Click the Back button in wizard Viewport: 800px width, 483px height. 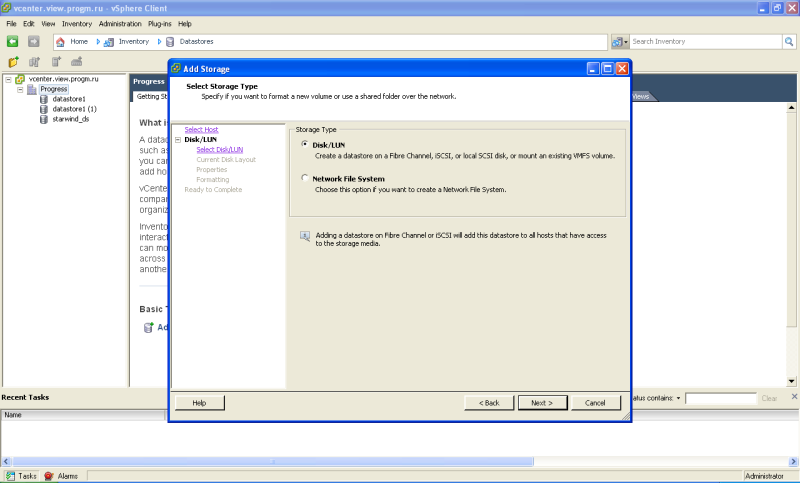tap(489, 403)
